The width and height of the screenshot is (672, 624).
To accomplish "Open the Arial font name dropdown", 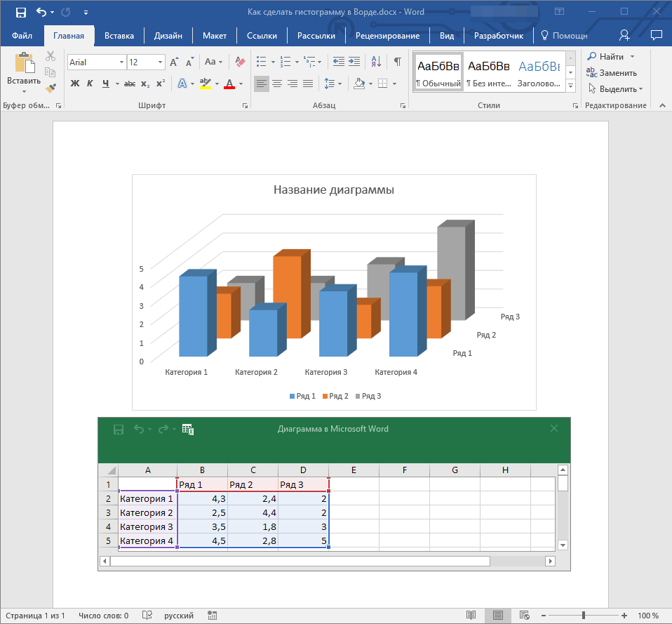I will (x=121, y=62).
